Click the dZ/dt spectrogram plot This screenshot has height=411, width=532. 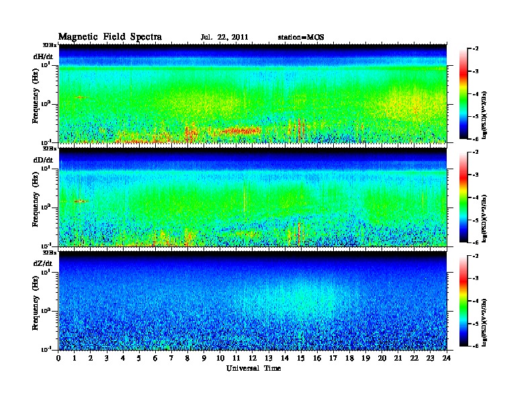(x=253, y=301)
